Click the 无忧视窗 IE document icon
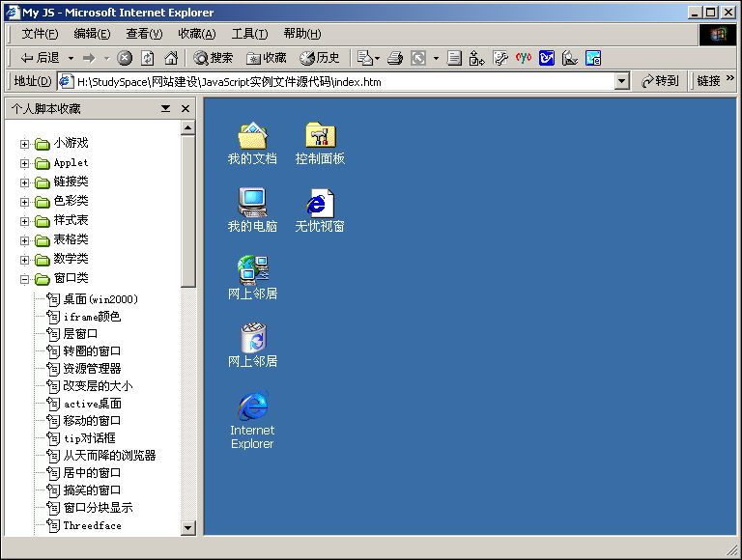This screenshot has width=742, height=560. coord(320,203)
